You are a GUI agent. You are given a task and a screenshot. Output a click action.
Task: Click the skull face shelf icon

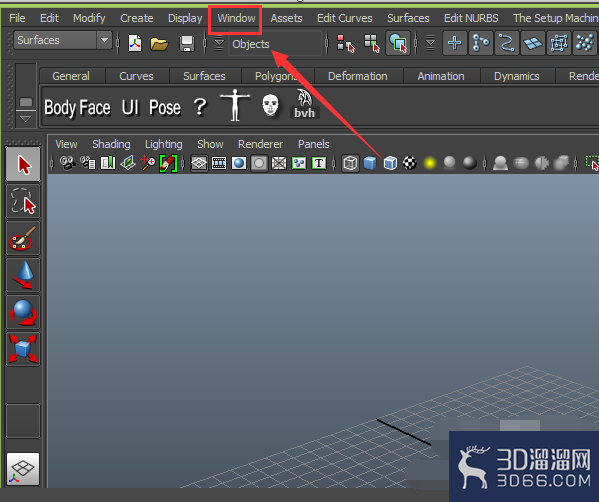click(x=270, y=105)
